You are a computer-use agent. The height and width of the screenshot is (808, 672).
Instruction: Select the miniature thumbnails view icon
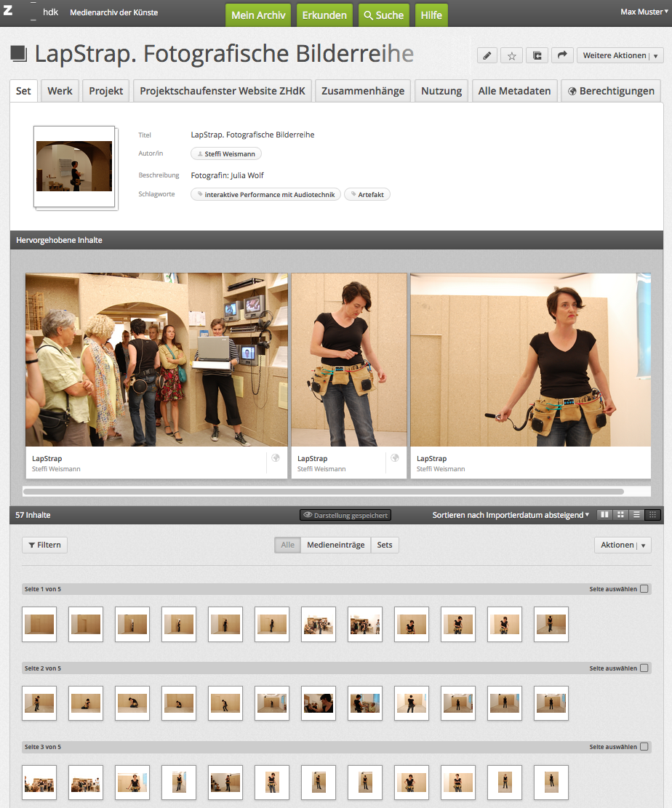pyautogui.click(x=652, y=515)
